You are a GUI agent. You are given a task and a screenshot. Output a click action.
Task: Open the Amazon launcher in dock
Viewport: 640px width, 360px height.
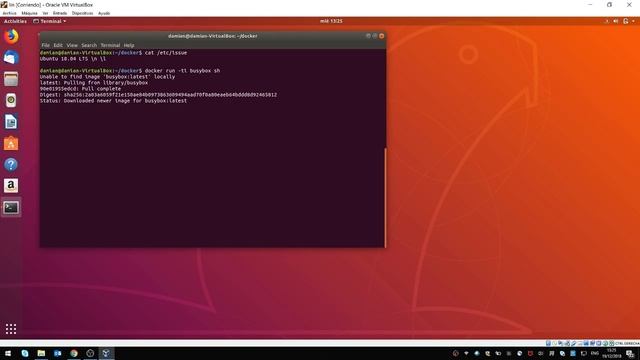click(x=11, y=186)
